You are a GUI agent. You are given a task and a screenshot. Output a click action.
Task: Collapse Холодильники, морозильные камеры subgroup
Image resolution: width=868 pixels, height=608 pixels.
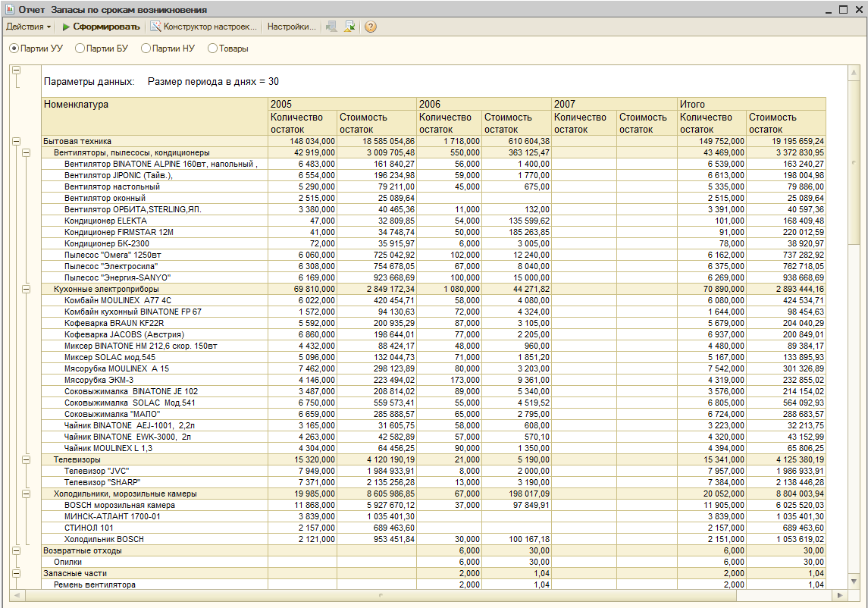[26, 494]
